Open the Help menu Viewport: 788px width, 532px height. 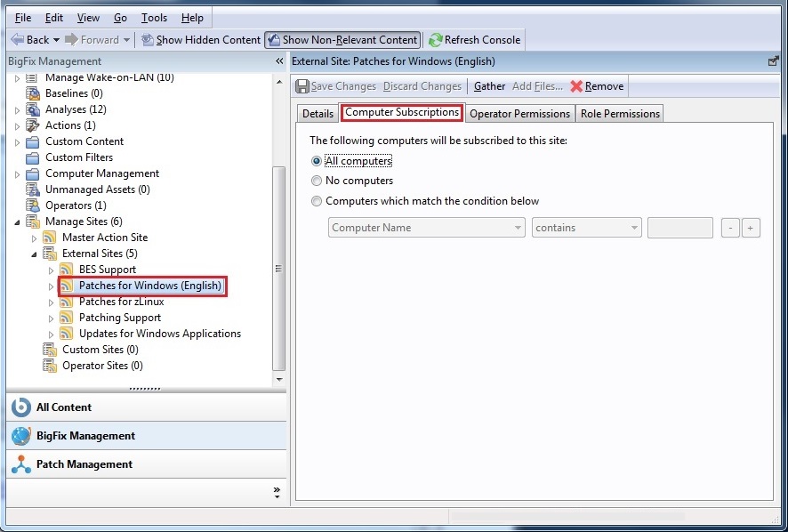(192, 18)
